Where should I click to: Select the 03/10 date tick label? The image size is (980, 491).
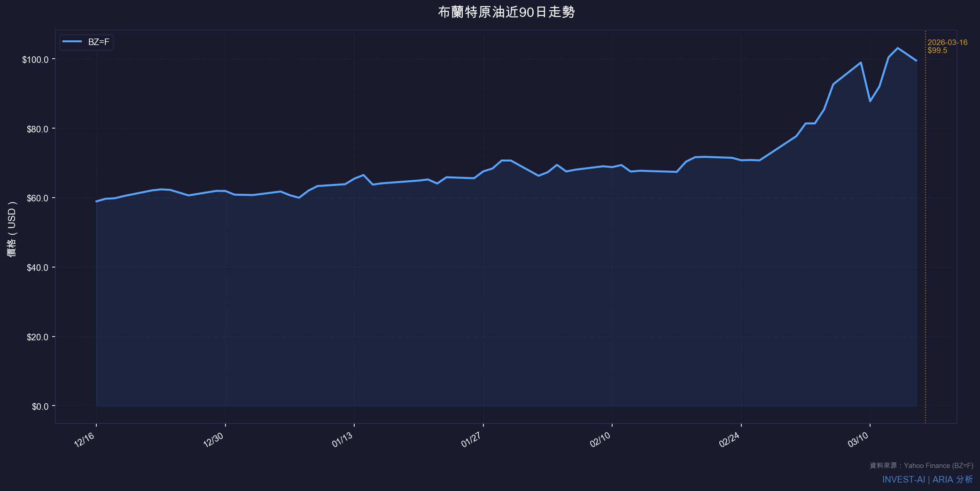(x=858, y=440)
